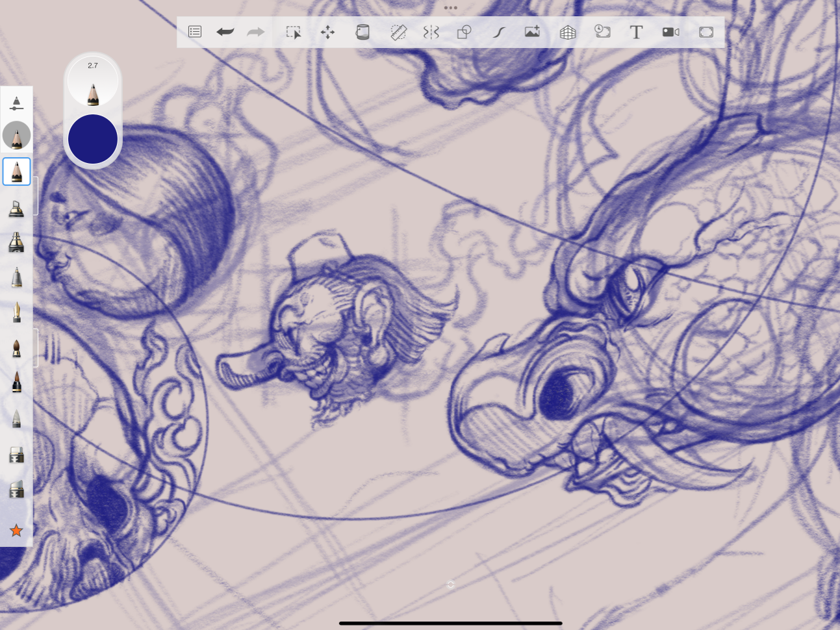Add text with the T tool

click(636, 32)
